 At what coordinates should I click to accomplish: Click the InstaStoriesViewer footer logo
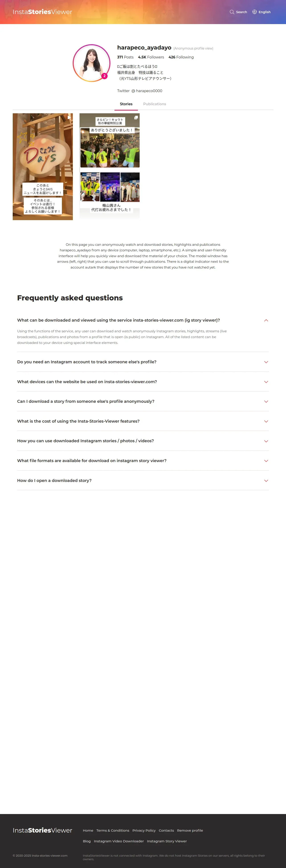coord(42,830)
